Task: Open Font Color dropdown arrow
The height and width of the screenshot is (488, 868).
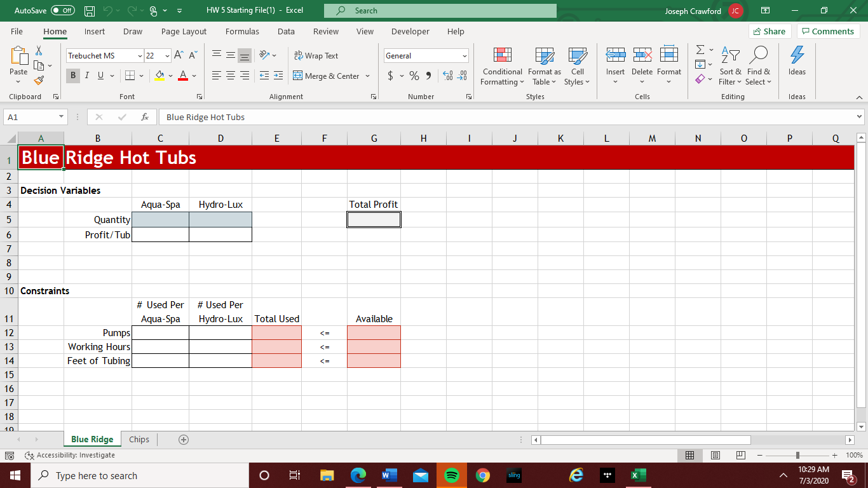Action: pyautogui.click(x=194, y=76)
